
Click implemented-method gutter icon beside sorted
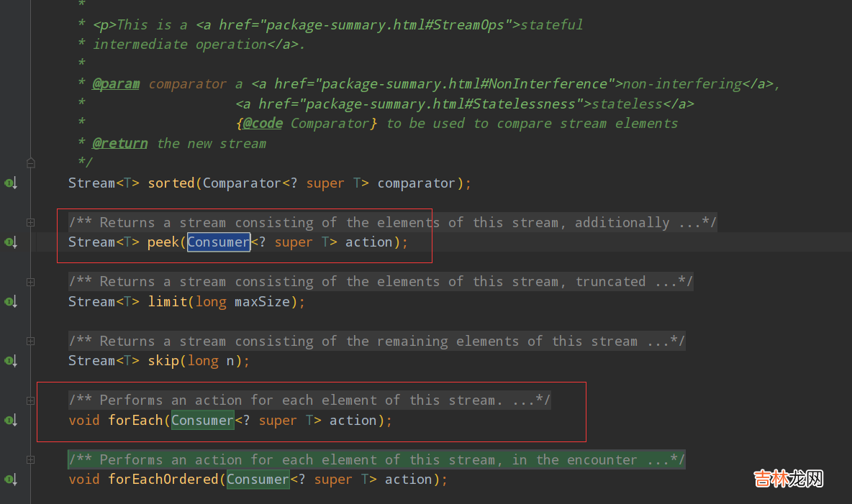(11, 183)
